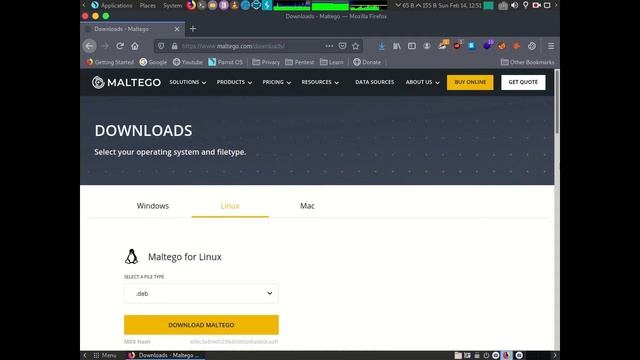Open the Other Bookmarks folder

527,62
